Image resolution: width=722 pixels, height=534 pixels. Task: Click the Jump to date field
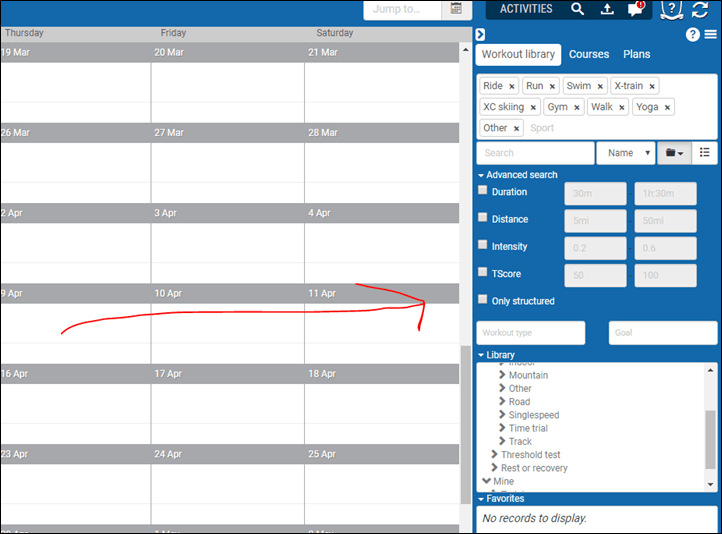402,9
